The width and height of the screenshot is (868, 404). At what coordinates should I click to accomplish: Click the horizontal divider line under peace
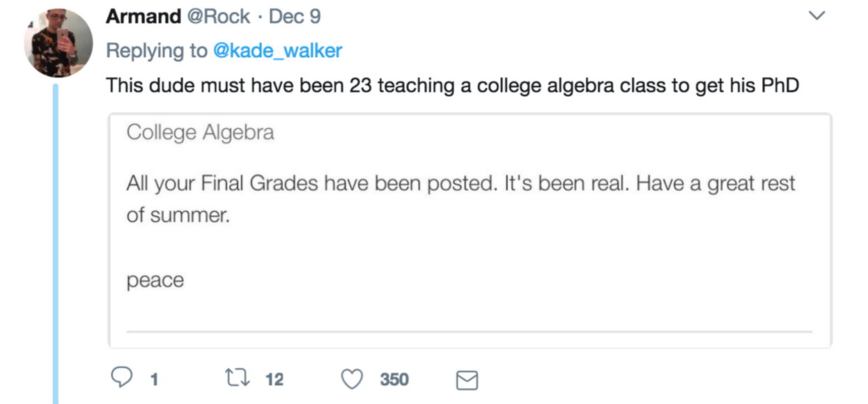click(470, 331)
